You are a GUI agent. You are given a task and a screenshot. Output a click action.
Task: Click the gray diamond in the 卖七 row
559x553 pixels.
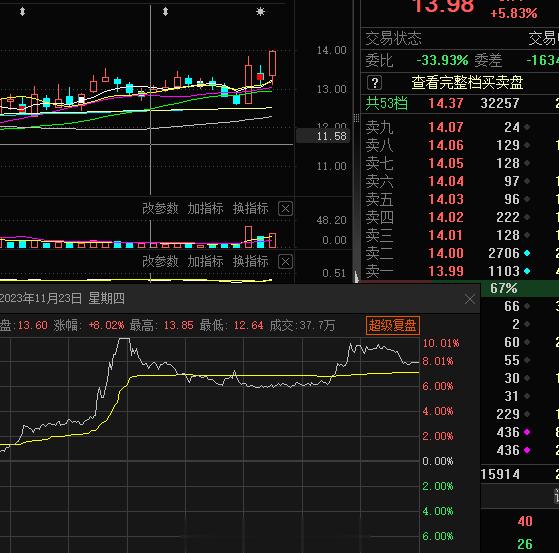(x=527, y=163)
